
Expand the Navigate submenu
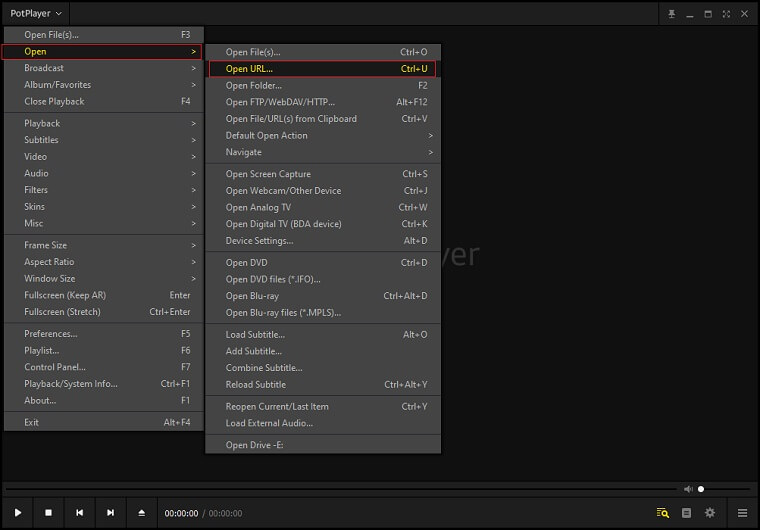click(323, 152)
